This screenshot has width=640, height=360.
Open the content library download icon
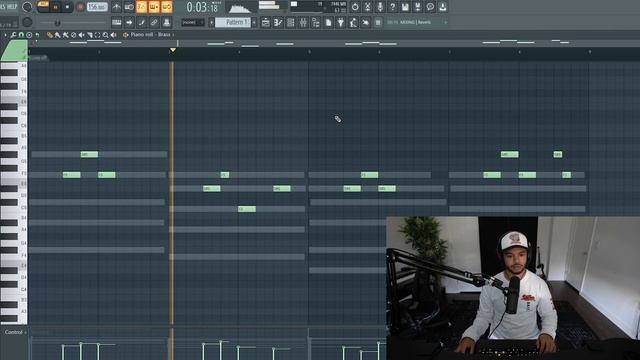443,7
